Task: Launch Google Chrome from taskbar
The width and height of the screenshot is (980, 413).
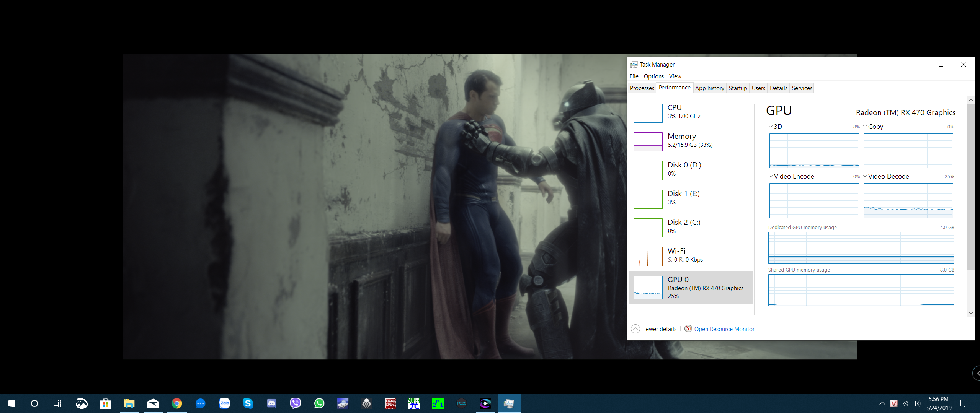Action: 177,403
